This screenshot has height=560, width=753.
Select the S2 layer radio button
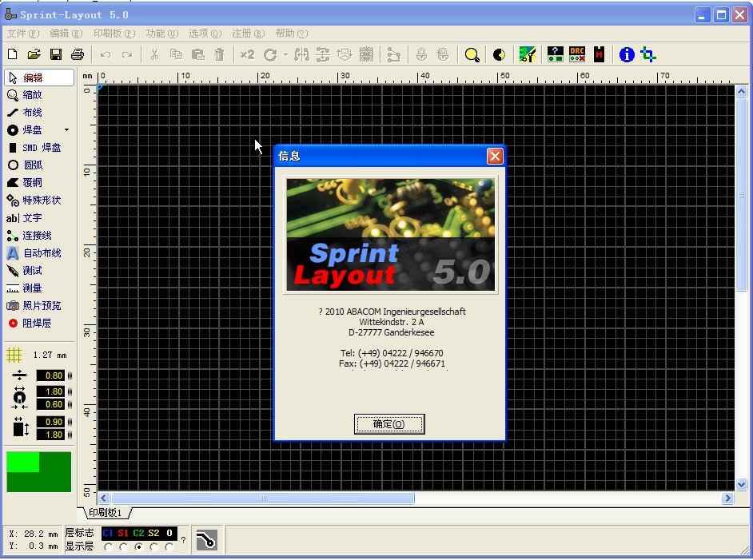click(154, 547)
